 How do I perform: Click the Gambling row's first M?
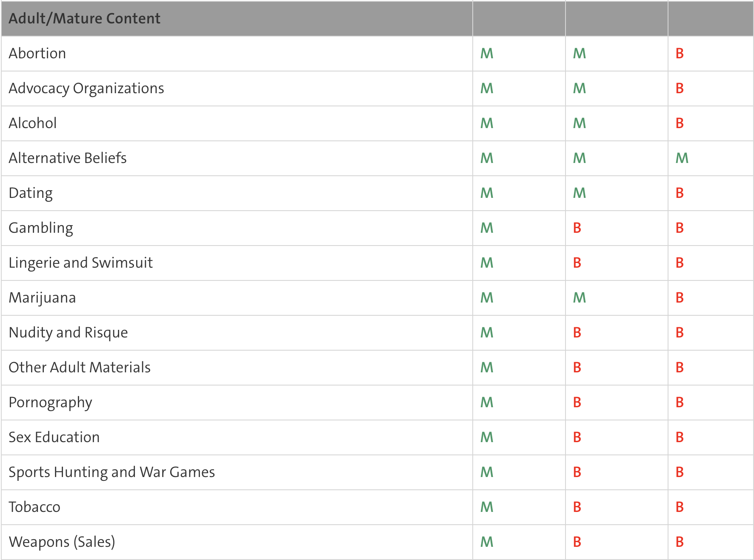[x=487, y=228]
